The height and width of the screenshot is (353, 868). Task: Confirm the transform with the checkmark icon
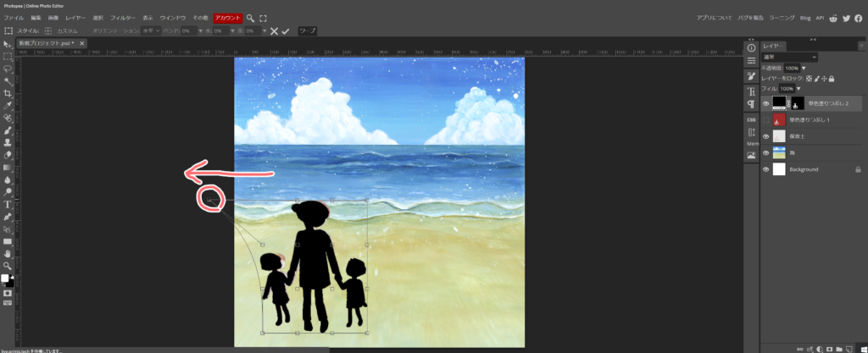(286, 30)
